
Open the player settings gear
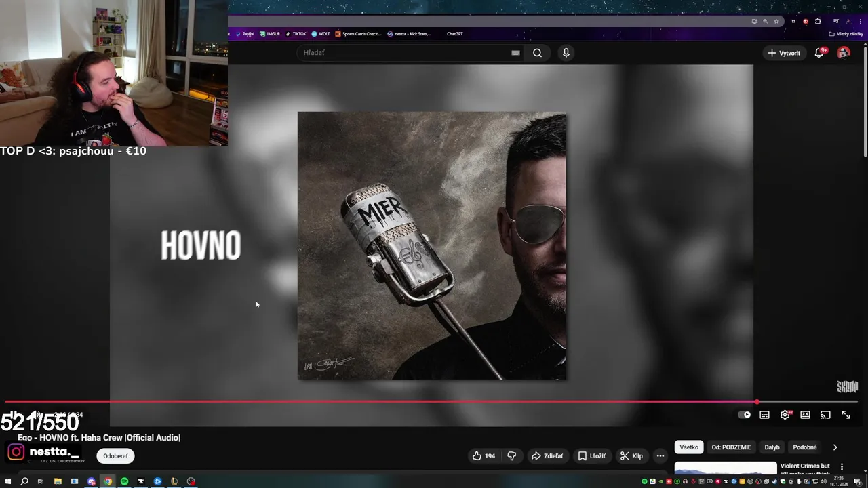point(785,415)
